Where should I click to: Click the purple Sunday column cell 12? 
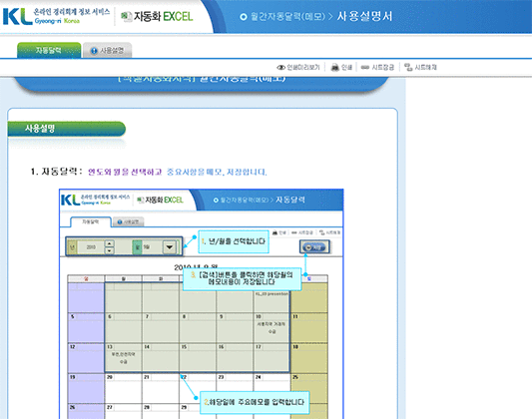(x=86, y=358)
